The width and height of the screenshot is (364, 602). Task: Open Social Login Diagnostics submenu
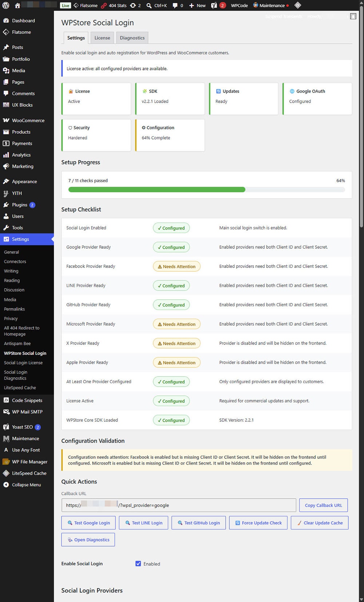(16, 375)
